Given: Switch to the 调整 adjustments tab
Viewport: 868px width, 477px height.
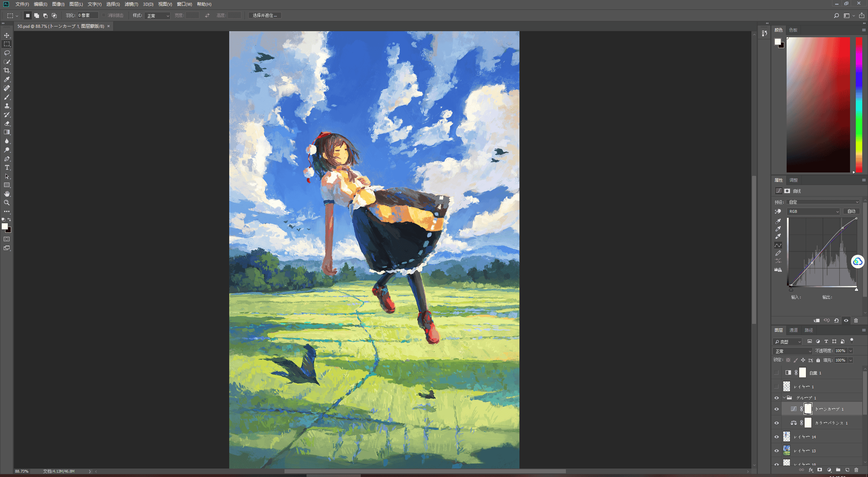Looking at the screenshot, I should (793, 180).
